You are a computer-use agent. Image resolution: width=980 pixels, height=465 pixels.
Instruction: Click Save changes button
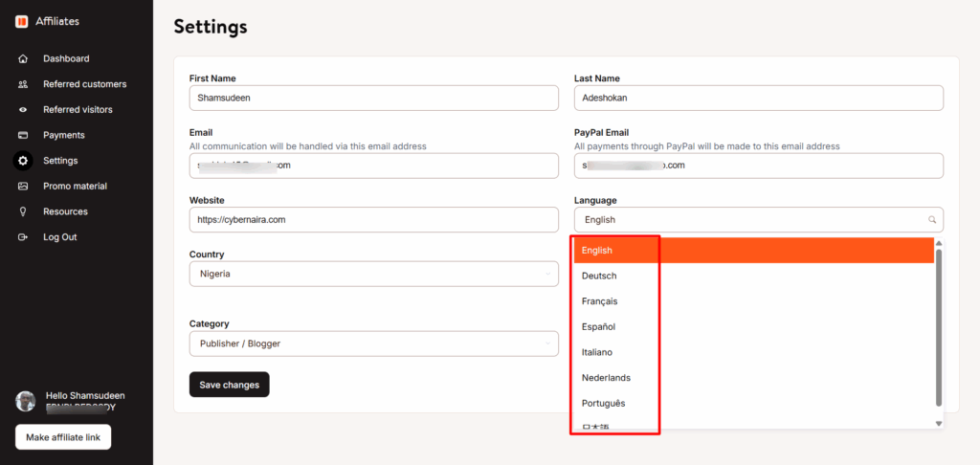click(230, 385)
